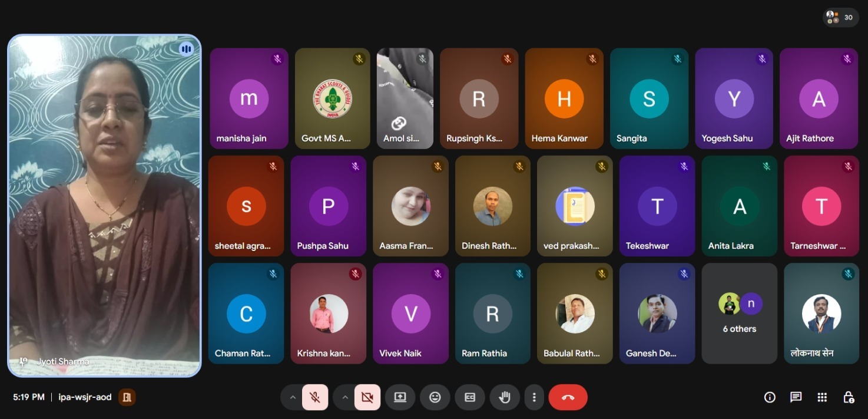Open host controls lock icon

coord(849,397)
